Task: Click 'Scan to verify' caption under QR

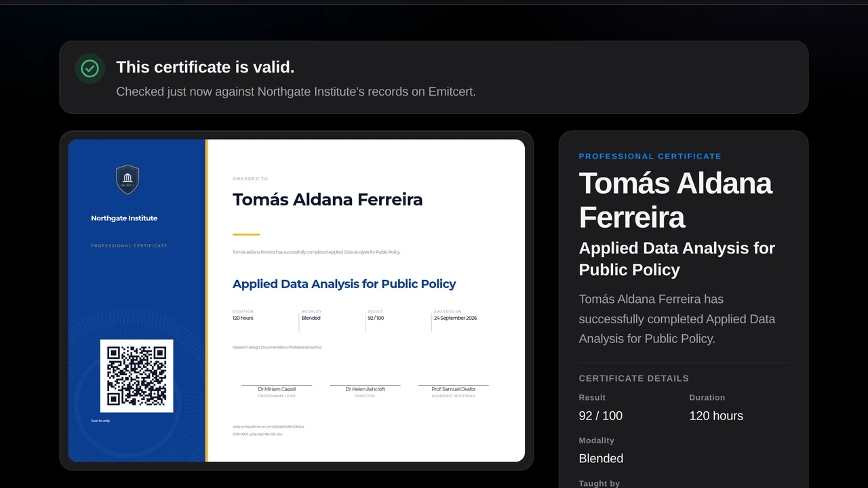Action: 100,421
